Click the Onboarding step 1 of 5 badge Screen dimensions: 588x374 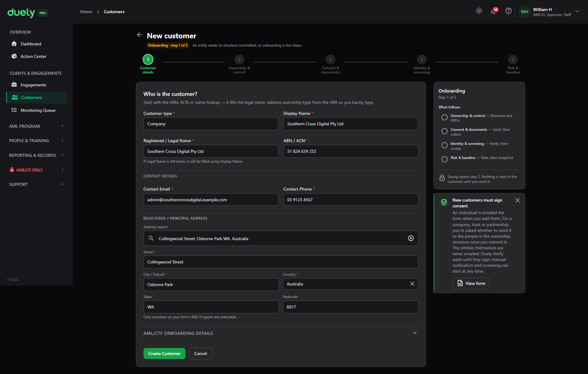point(168,45)
